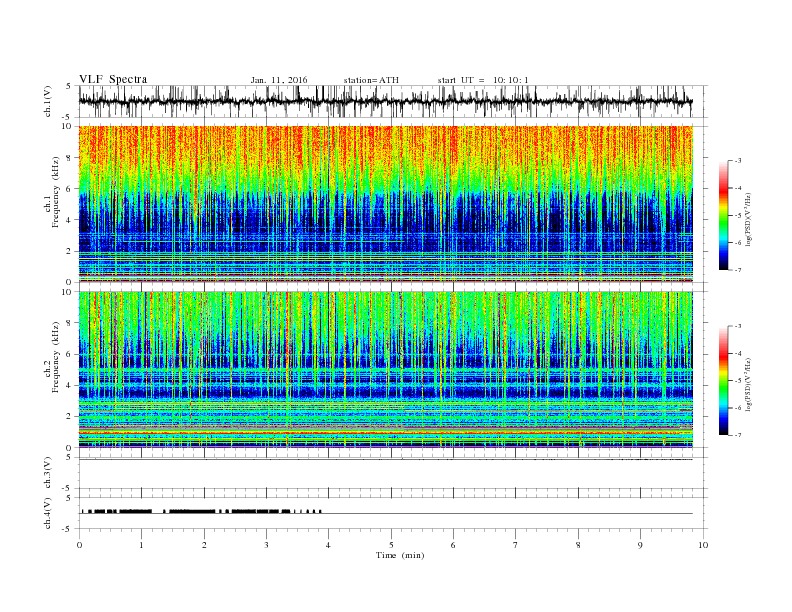Viewport: 792px width, 612px height.
Task: Click time-axis tick label "5"
Action: click(391, 545)
